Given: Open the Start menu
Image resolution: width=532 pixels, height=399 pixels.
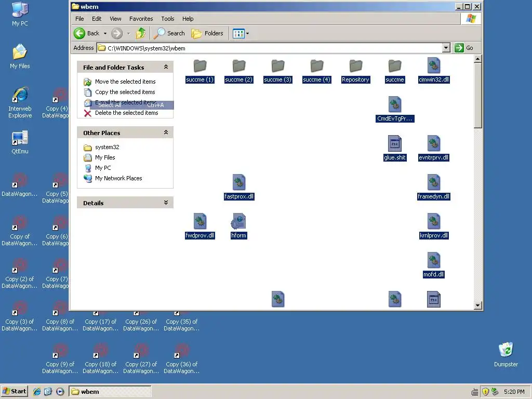Looking at the screenshot, I should coord(14,391).
